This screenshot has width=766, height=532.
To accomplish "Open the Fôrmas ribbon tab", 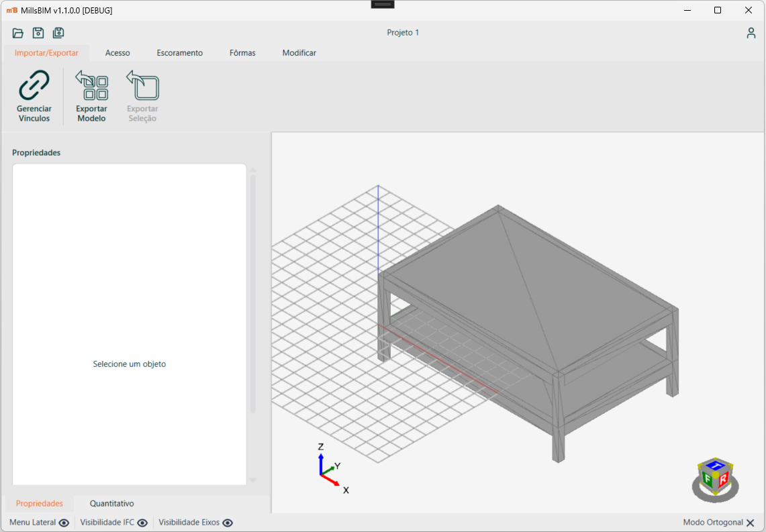I will (x=242, y=53).
